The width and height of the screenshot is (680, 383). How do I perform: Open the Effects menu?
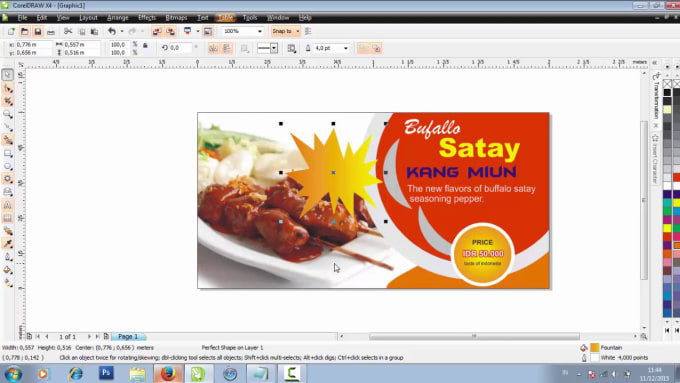(x=147, y=18)
